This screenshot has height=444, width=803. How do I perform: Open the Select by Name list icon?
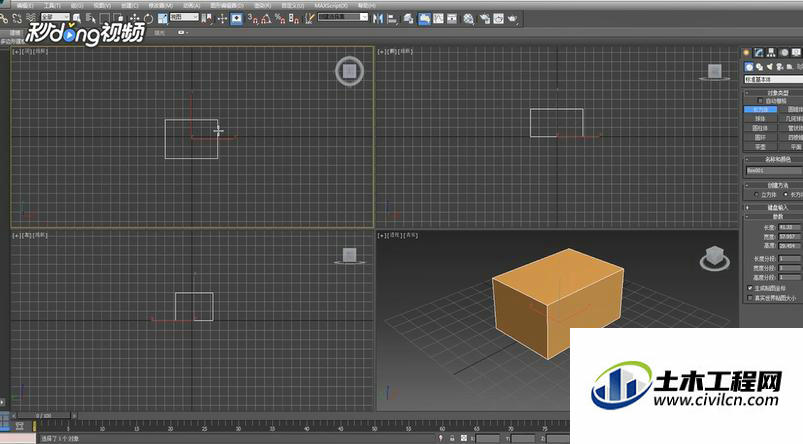click(x=91, y=19)
